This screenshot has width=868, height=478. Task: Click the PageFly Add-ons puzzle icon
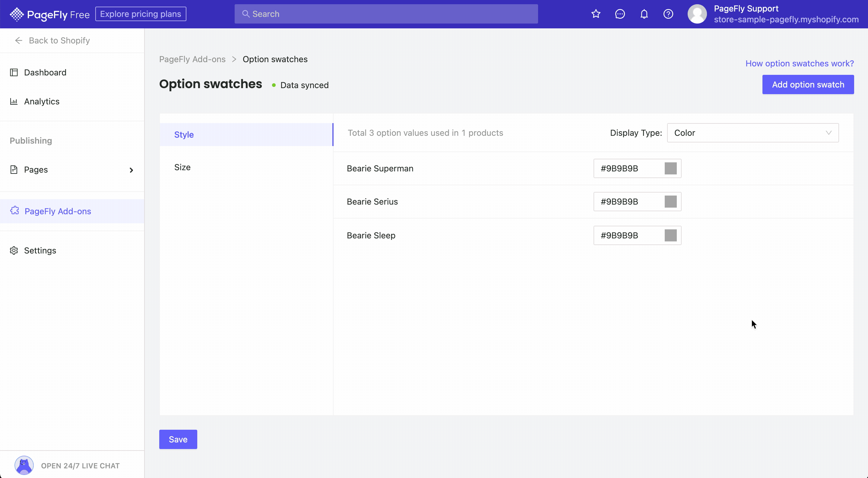14,211
